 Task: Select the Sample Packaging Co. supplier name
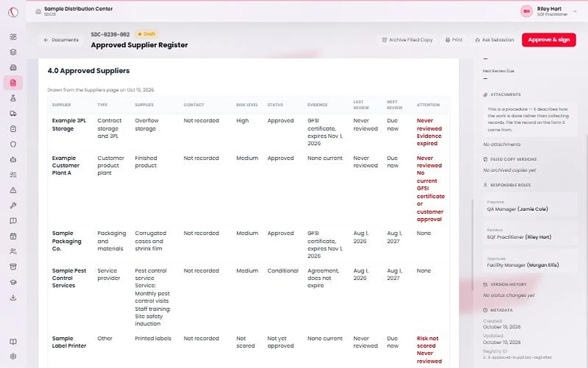click(67, 241)
